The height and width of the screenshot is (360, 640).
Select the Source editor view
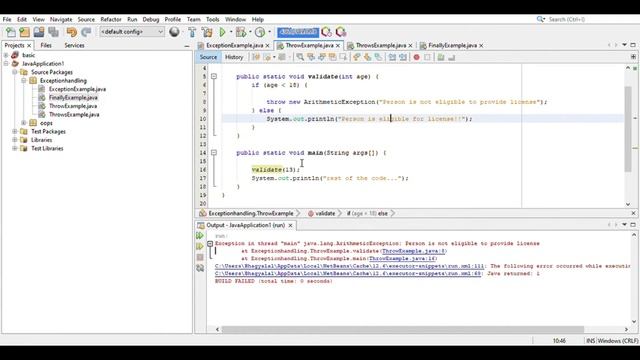tap(208, 57)
